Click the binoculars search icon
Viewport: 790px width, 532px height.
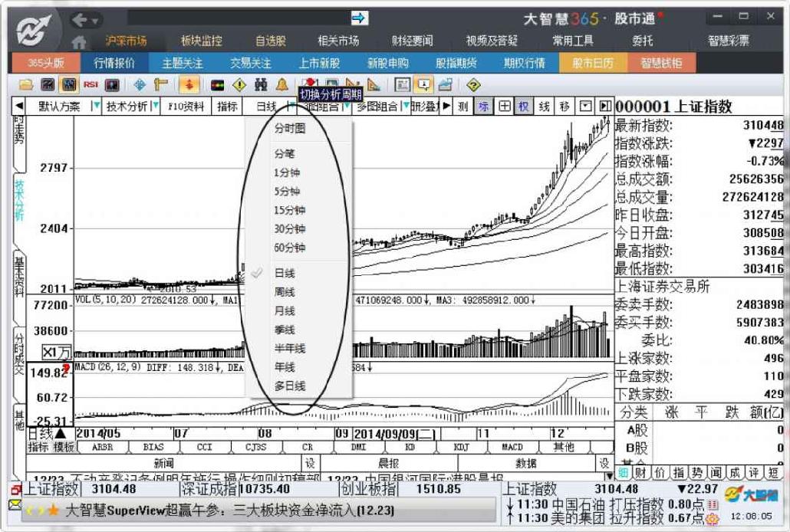[x=261, y=84]
